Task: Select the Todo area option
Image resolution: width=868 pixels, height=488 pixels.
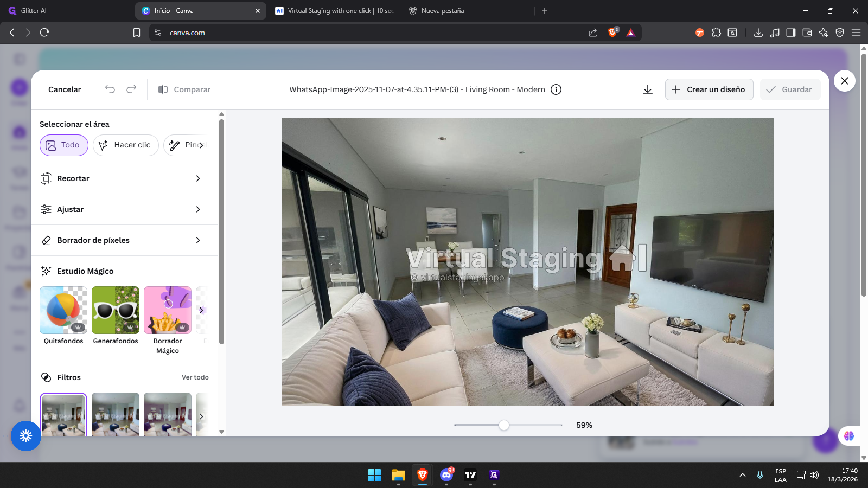Action: (x=63, y=145)
